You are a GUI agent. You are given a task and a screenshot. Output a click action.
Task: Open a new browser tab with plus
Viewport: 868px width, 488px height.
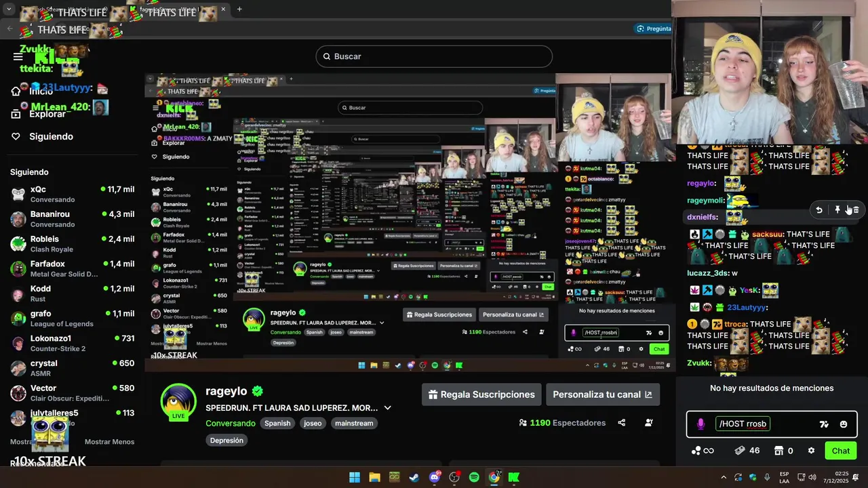click(x=239, y=9)
